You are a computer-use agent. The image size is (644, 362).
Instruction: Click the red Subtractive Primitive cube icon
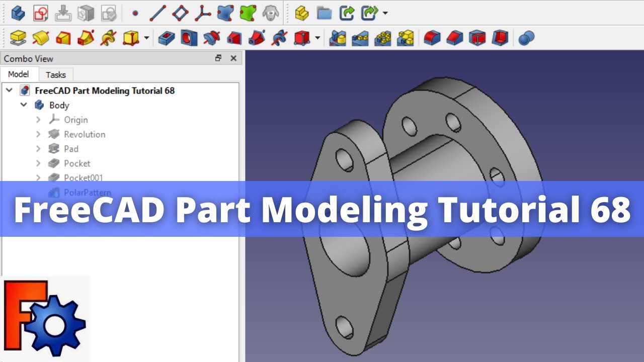[x=302, y=38]
